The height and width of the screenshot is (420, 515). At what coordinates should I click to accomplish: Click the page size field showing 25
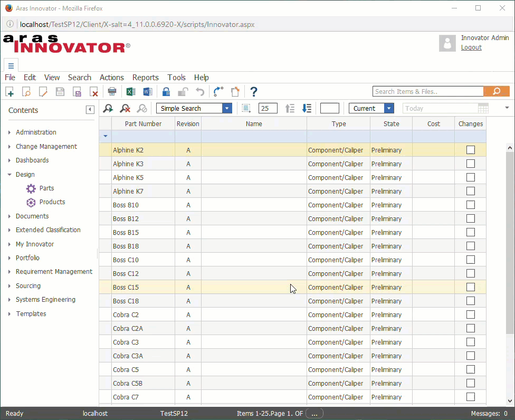268,108
